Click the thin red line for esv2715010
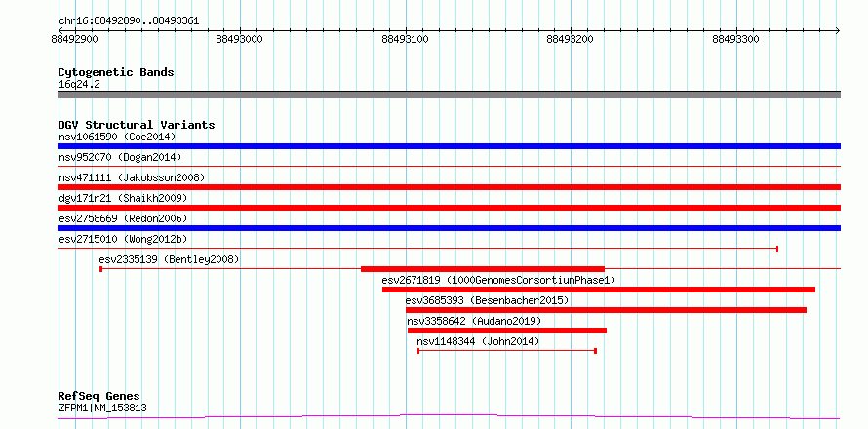The image size is (868, 429). [x=418, y=248]
